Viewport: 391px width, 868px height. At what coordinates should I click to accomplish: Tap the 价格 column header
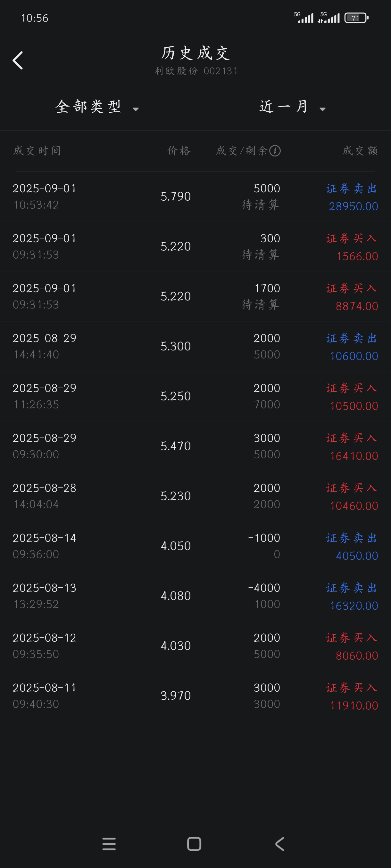coord(179,151)
